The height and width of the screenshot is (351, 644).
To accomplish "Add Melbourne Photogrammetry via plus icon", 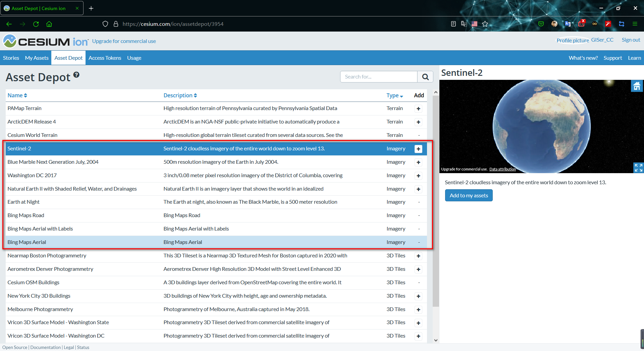I will [x=418, y=310].
